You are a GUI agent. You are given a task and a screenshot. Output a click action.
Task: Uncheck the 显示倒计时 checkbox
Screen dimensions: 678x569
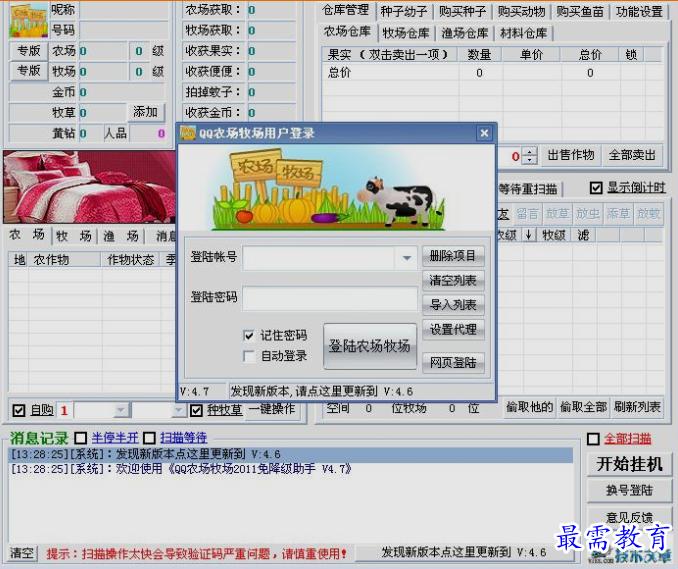596,188
